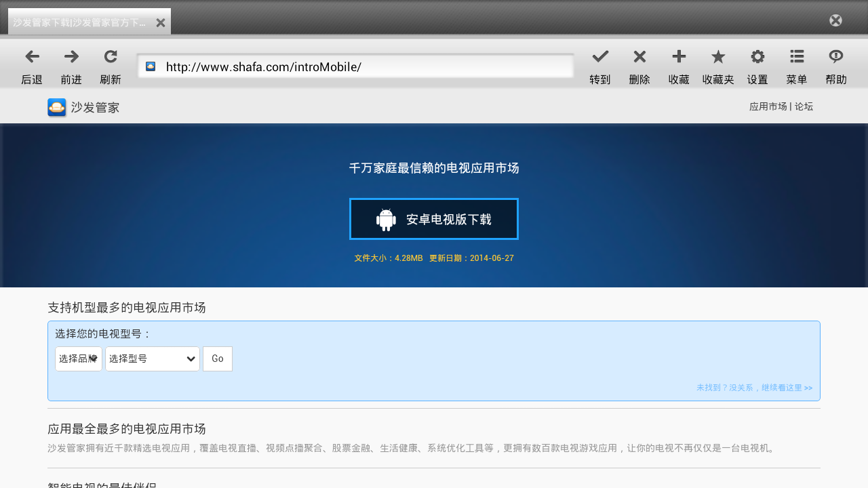Click the 转到 checkmark icon

600,57
